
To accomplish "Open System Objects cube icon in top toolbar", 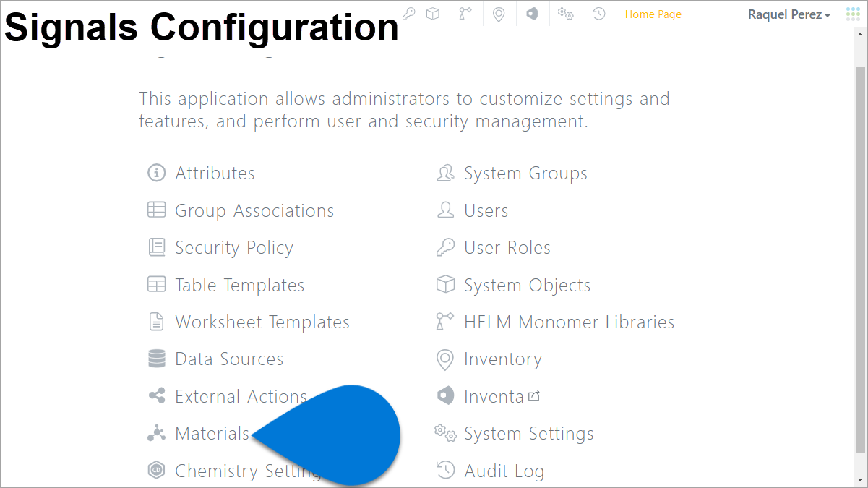I will tap(432, 14).
